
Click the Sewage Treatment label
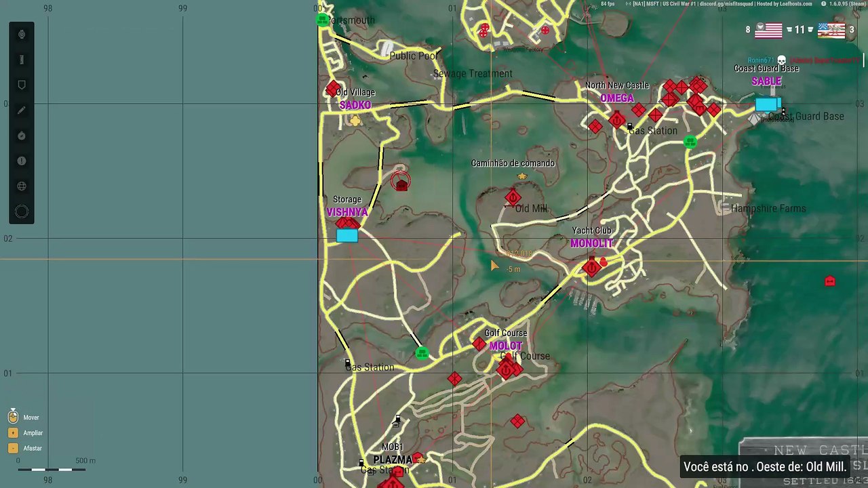click(473, 74)
